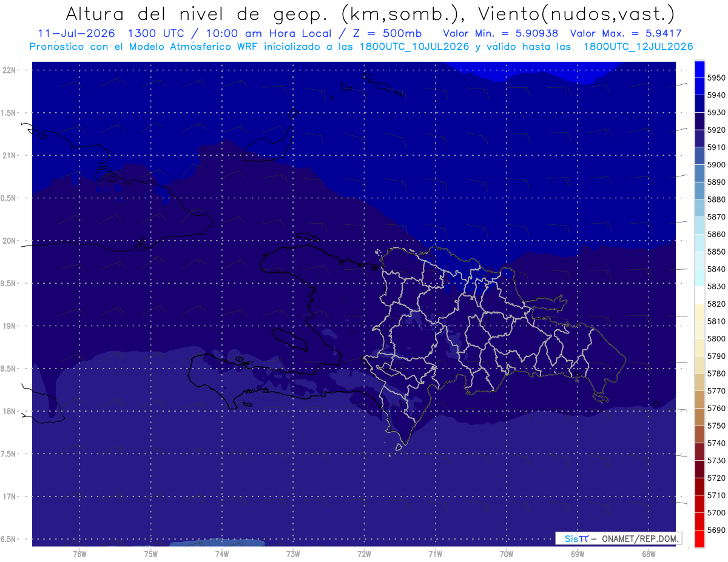
Task: Click the '73W' longitude label
Action: [x=293, y=554]
